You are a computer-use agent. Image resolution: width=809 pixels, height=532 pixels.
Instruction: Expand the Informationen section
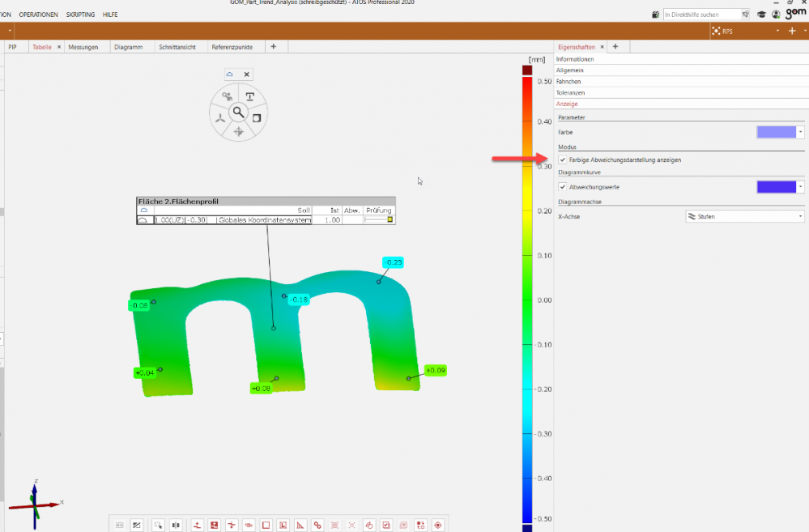point(575,59)
